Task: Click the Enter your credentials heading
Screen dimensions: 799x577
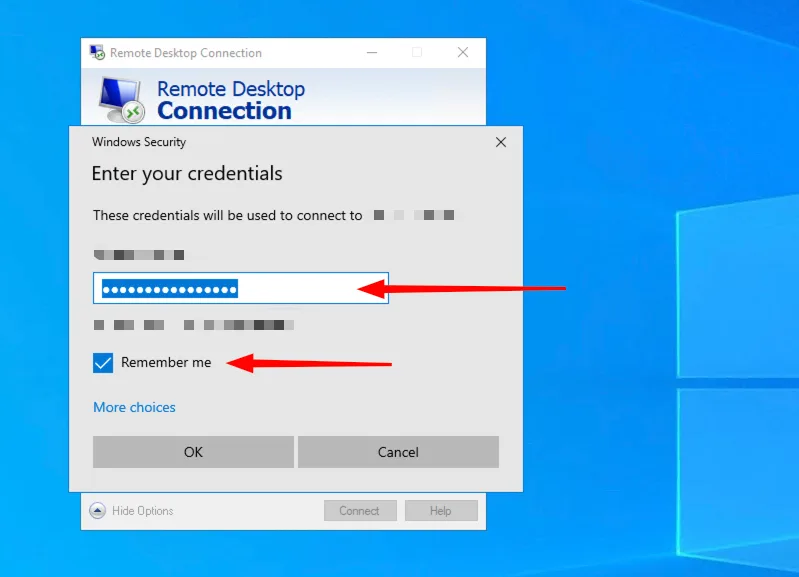Action: pyautogui.click(x=187, y=174)
